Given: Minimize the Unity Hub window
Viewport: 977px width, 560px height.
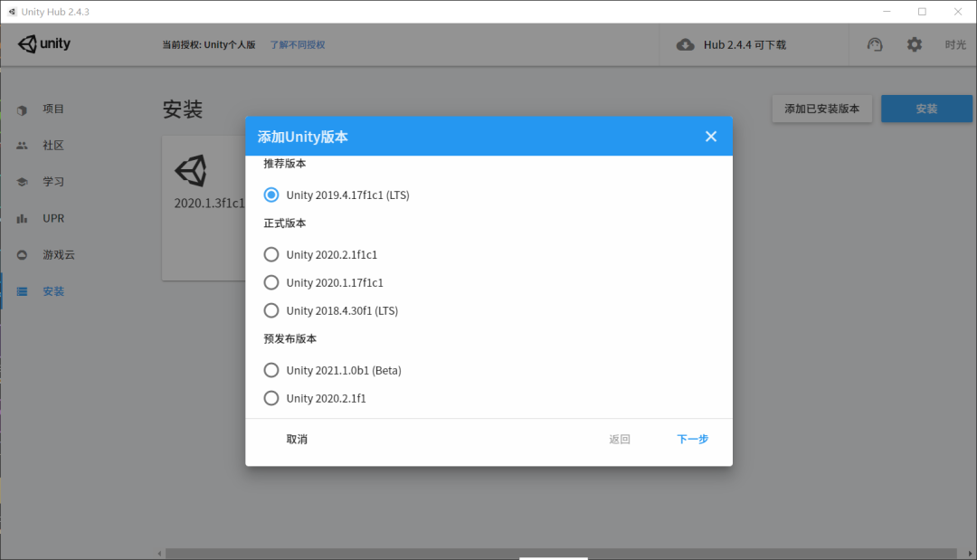Looking at the screenshot, I should point(887,12).
